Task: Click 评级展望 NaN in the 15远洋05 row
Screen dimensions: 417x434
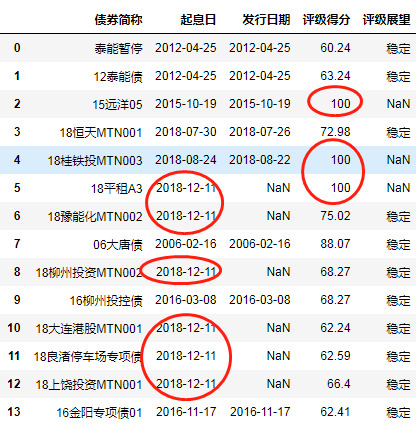Action: click(x=398, y=104)
